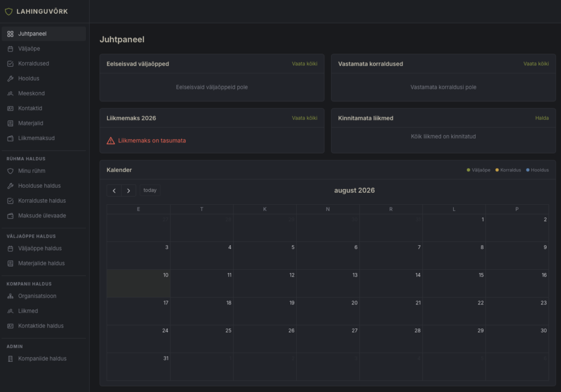Click the orange Korraldus legend dot

pos(497,170)
